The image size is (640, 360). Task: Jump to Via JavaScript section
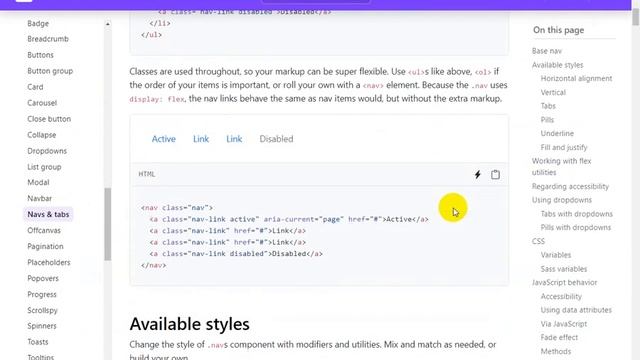pos(564,324)
